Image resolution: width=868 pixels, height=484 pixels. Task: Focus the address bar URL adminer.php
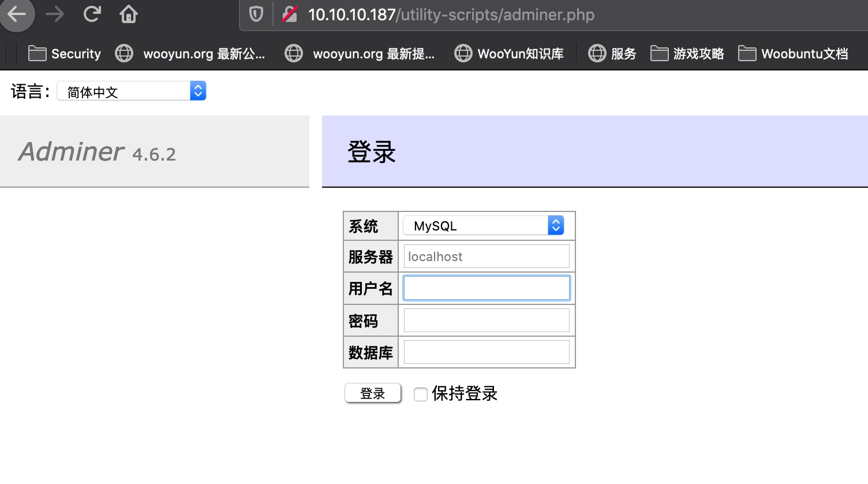[x=451, y=15]
